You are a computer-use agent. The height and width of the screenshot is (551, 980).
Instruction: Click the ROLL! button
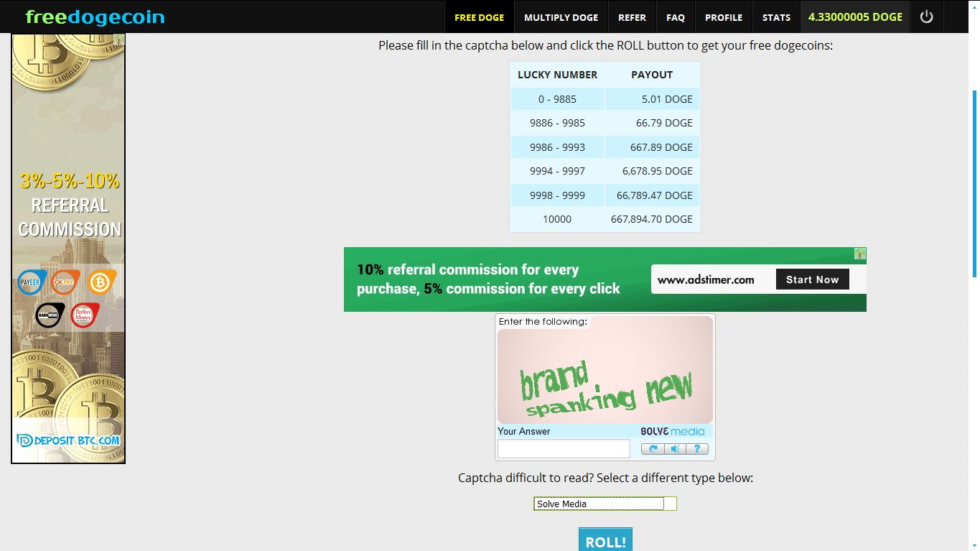[x=606, y=540]
